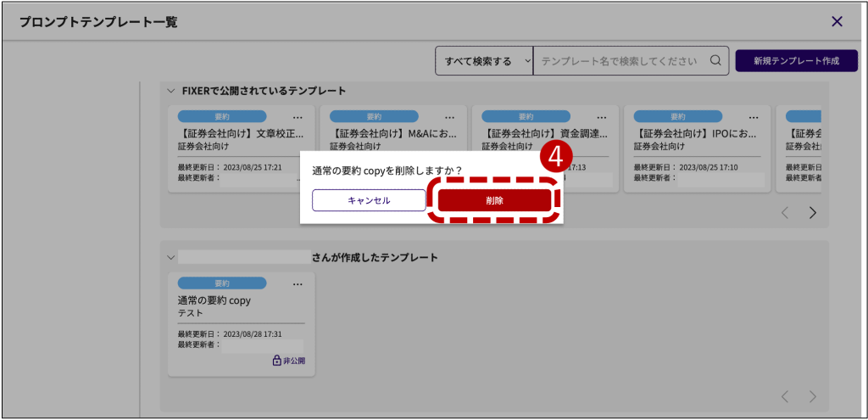The image size is (868, 420).
Task: Click previous arrow in user-created templates section
Action: click(x=785, y=396)
